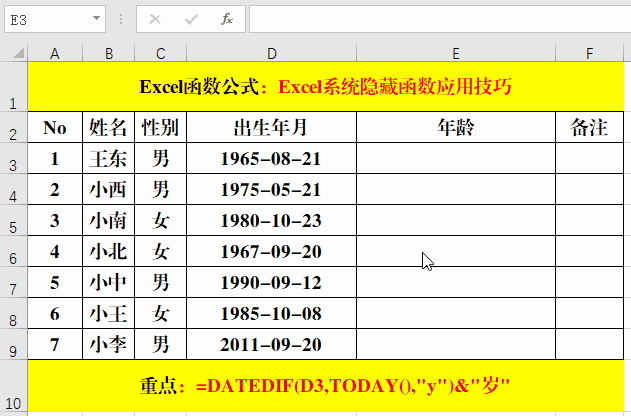631x416 pixels.
Task: Select column C header
Action: coord(161,53)
